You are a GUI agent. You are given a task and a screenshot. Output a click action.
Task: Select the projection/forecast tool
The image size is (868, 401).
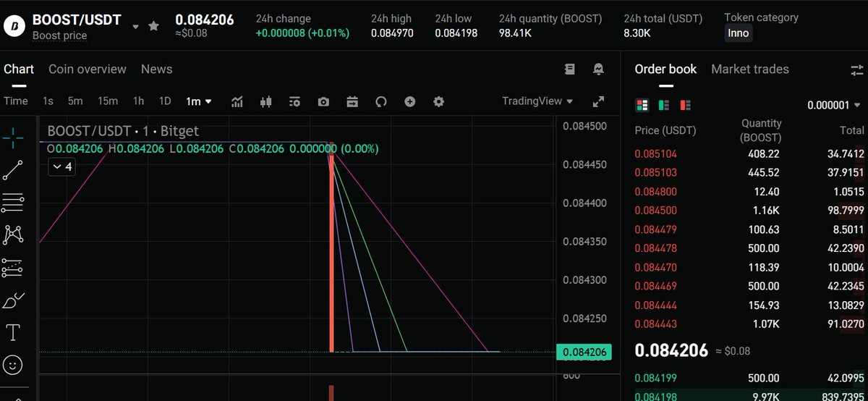click(x=13, y=268)
